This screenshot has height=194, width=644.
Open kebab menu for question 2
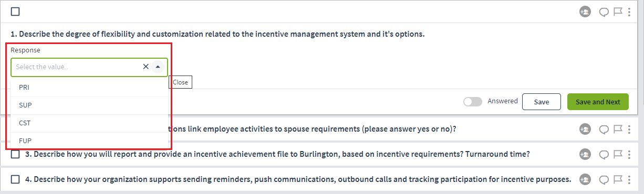point(629,128)
